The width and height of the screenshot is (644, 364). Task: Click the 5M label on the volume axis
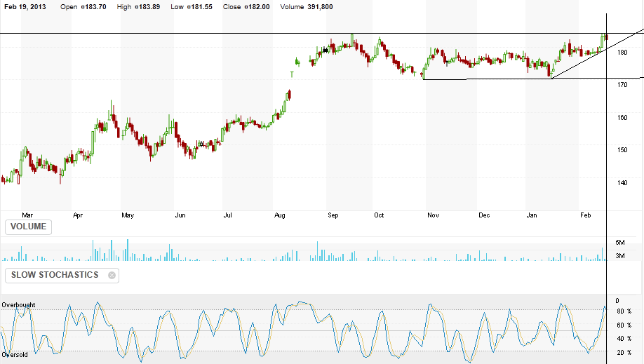[x=620, y=243]
